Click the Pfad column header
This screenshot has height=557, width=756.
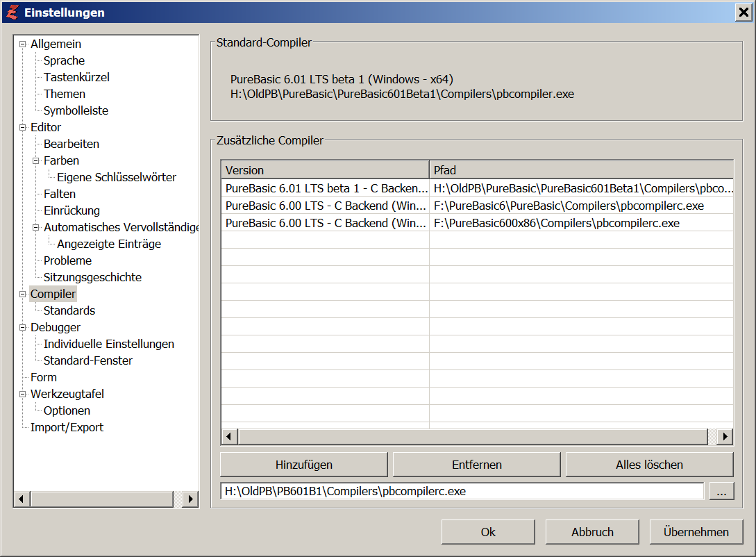[x=582, y=170]
